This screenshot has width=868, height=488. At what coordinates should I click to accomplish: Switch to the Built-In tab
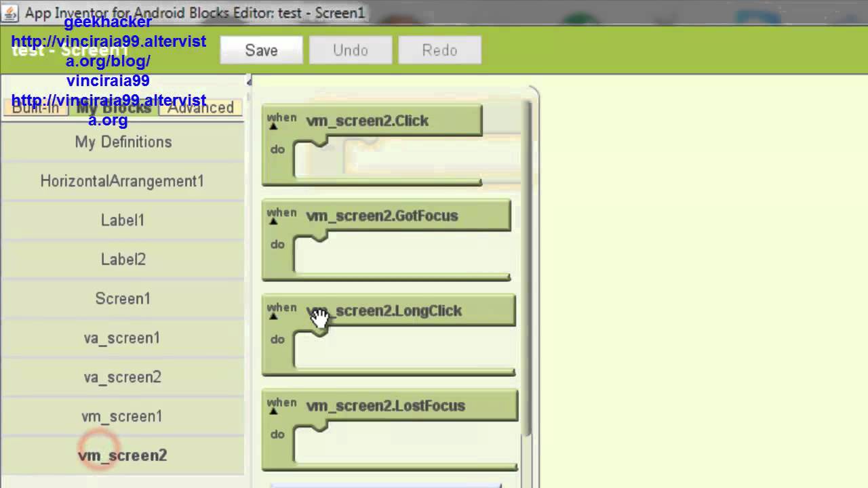pyautogui.click(x=35, y=108)
